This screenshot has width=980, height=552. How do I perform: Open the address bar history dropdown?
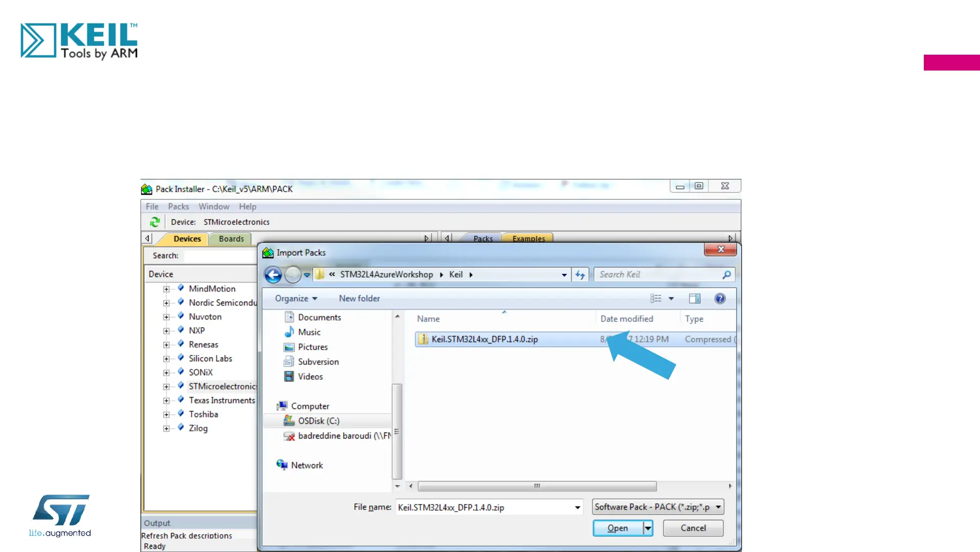(564, 275)
